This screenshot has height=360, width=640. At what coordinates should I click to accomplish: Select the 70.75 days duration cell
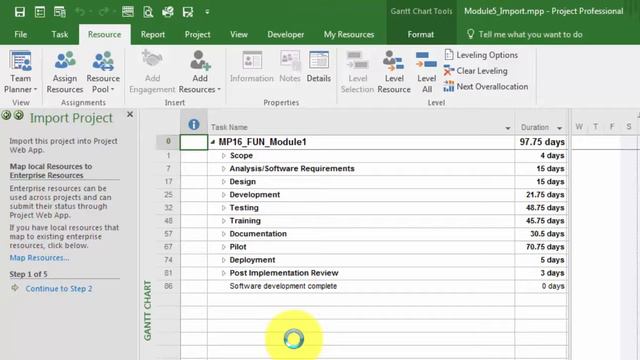(541, 247)
